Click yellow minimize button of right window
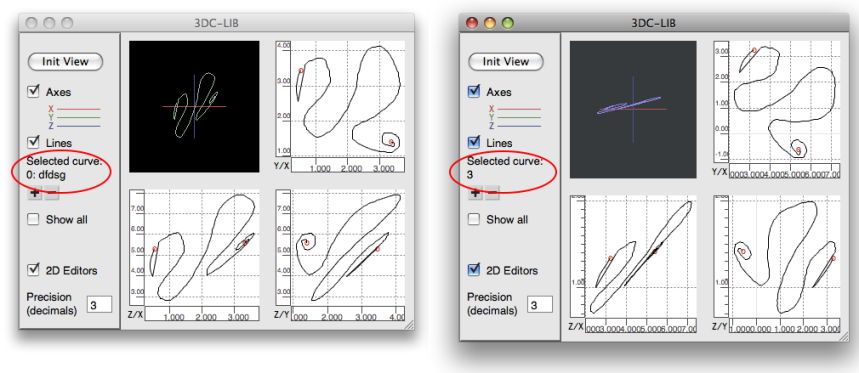Screen dimensions: 859x373 click(490, 23)
